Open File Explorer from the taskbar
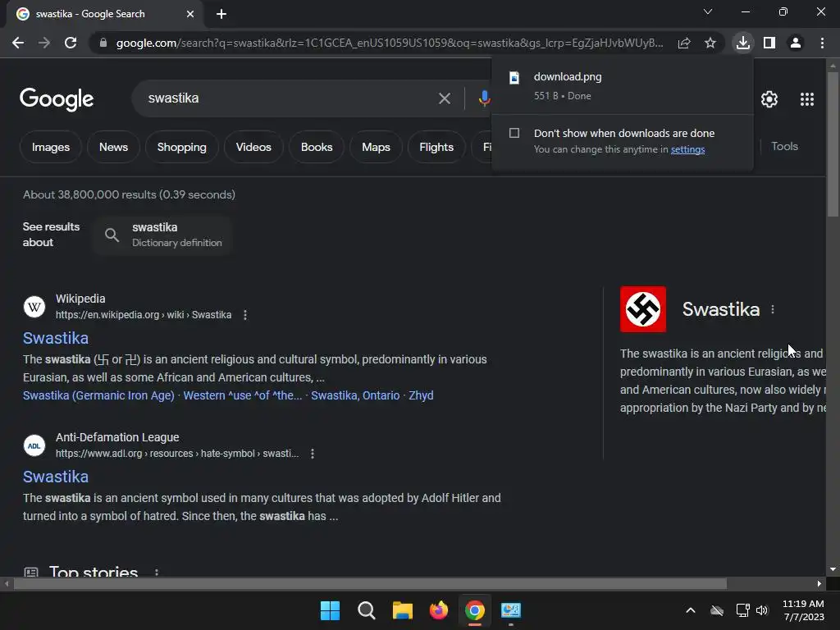Image resolution: width=840 pixels, height=630 pixels. click(402, 610)
